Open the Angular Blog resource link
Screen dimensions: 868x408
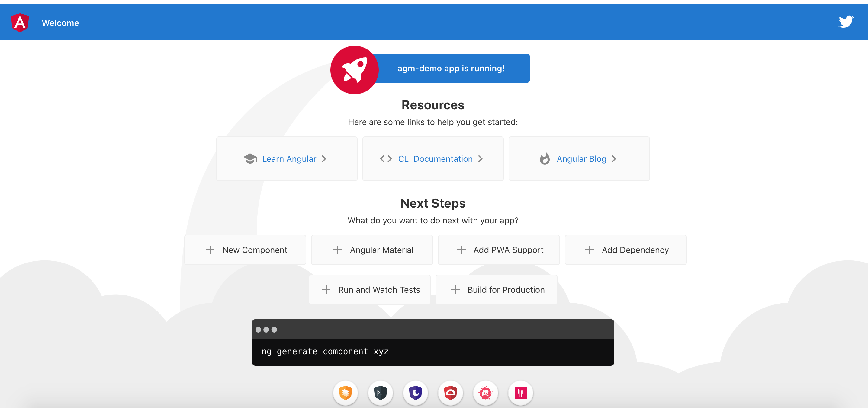[581, 159]
